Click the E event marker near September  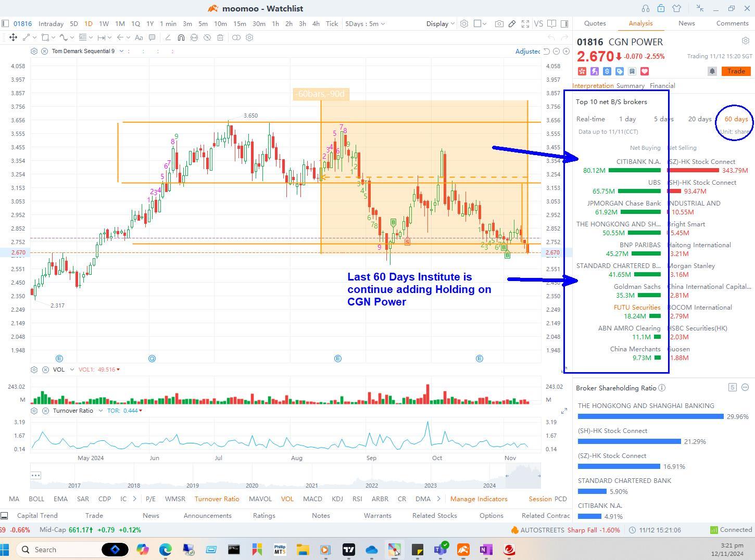point(338,358)
